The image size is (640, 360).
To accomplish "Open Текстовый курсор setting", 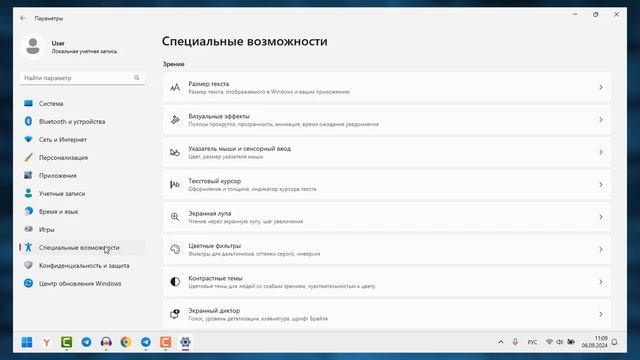I will 387,184.
